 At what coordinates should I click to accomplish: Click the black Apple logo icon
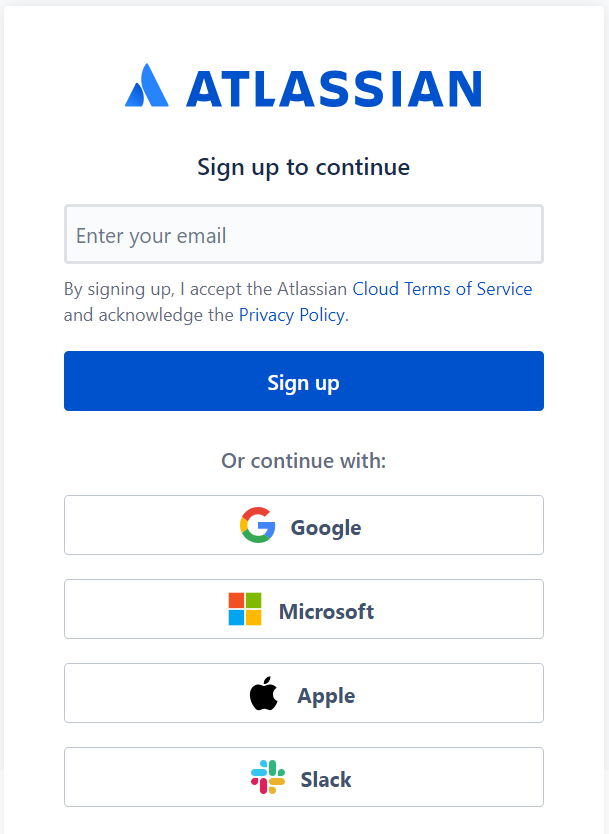click(x=264, y=693)
